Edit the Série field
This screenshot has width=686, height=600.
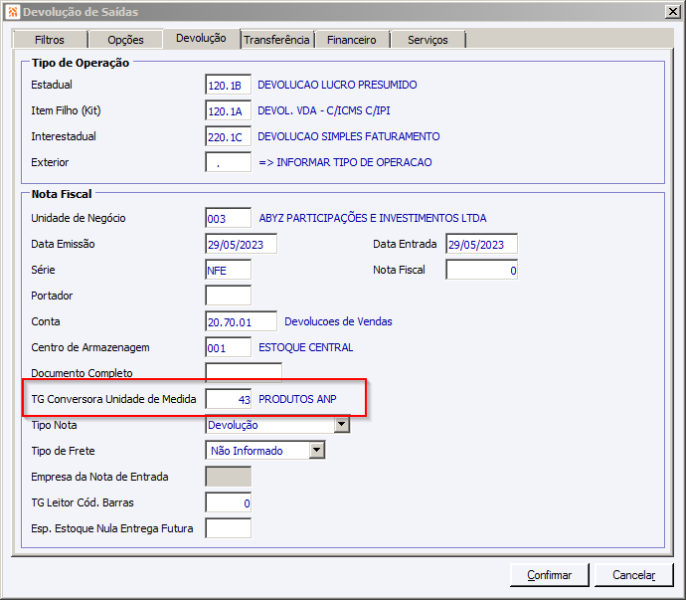tap(228, 270)
